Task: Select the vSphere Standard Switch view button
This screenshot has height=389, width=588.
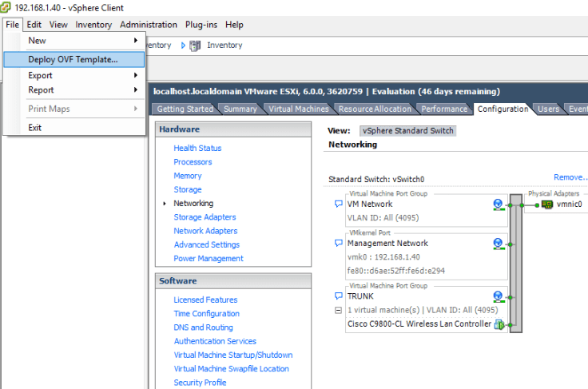Action: coord(407,131)
